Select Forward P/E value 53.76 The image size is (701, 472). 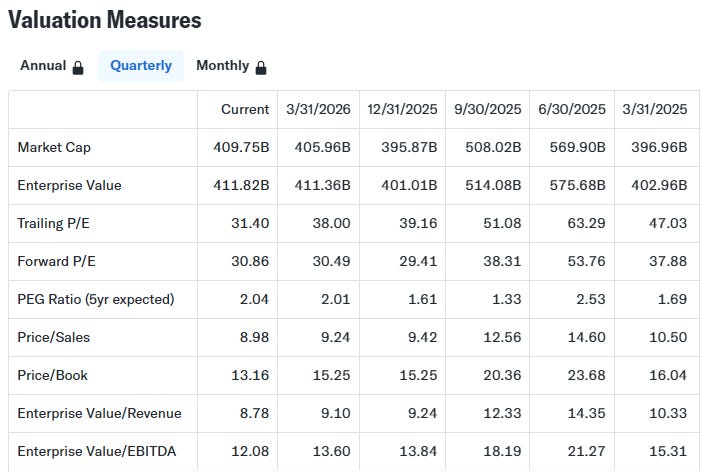(587, 261)
